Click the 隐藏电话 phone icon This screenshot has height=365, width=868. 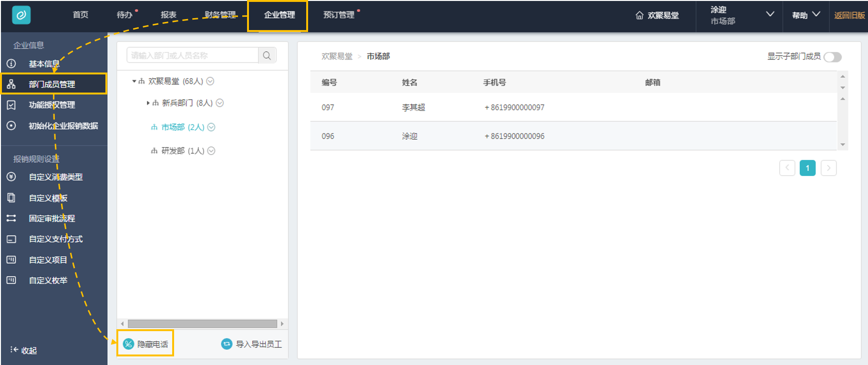[128, 344]
